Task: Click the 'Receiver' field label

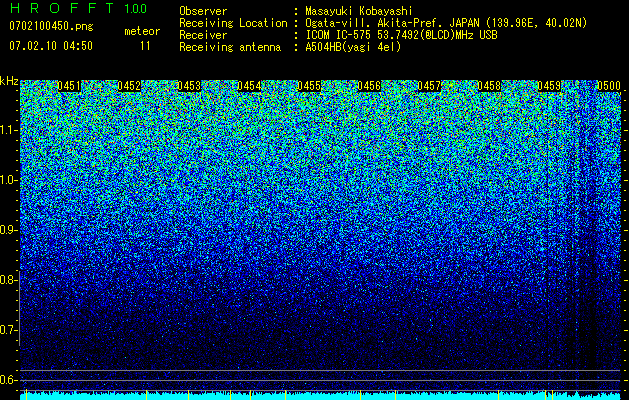Action: click(203, 35)
